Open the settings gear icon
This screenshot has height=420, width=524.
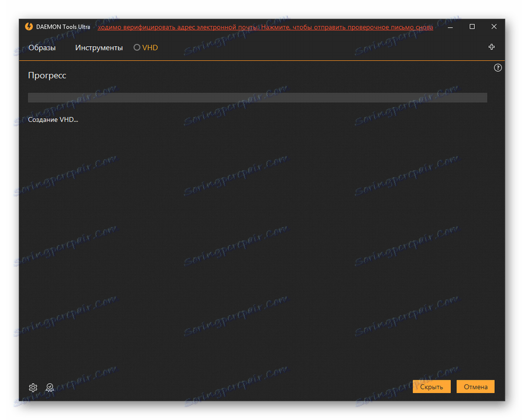[33, 387]
